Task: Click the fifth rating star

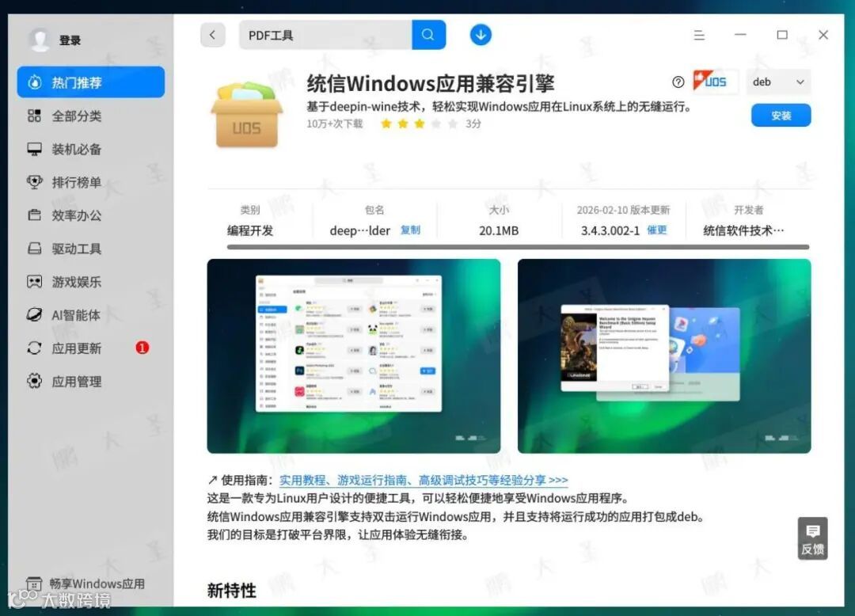Action: (453, 124)
